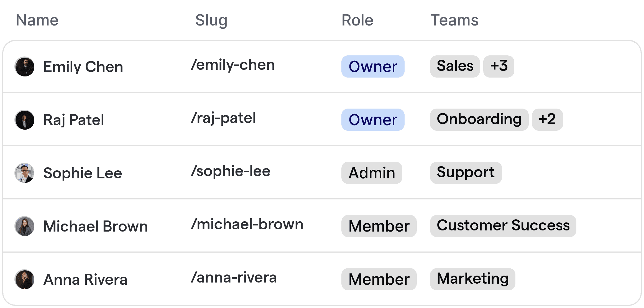Click the Marketing team tag
The image size is (644, 308).
(472, 279)
